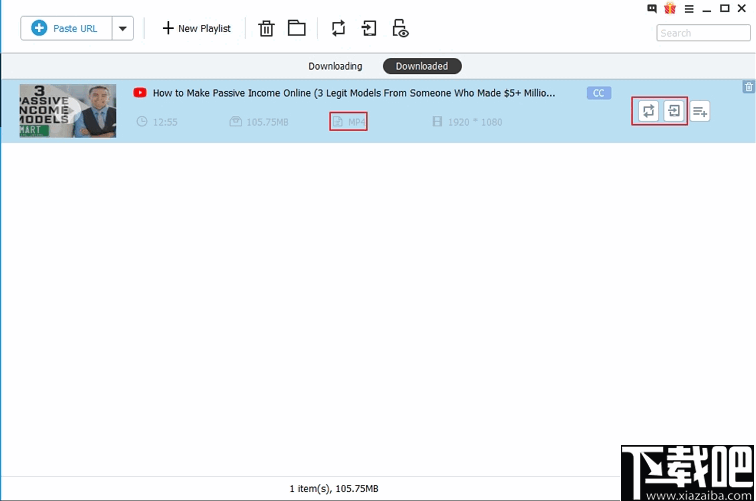Open the feedback chat icon in title bar

point(652,8)
